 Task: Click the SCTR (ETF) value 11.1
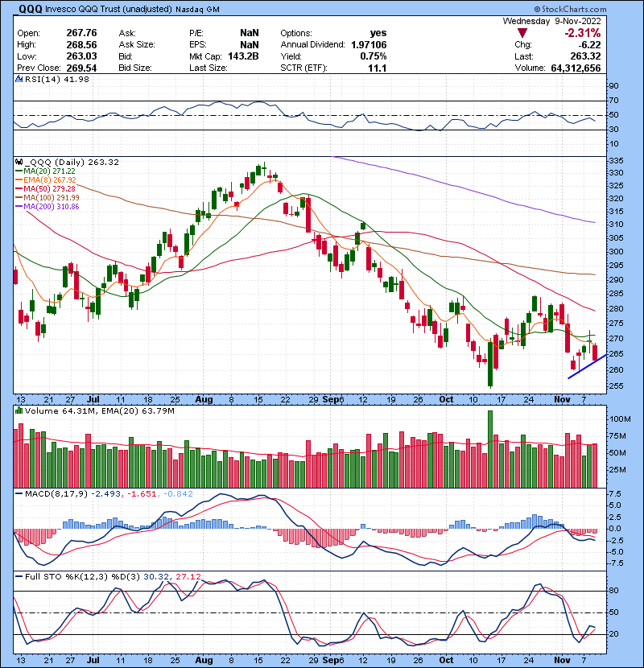[378, 68]
